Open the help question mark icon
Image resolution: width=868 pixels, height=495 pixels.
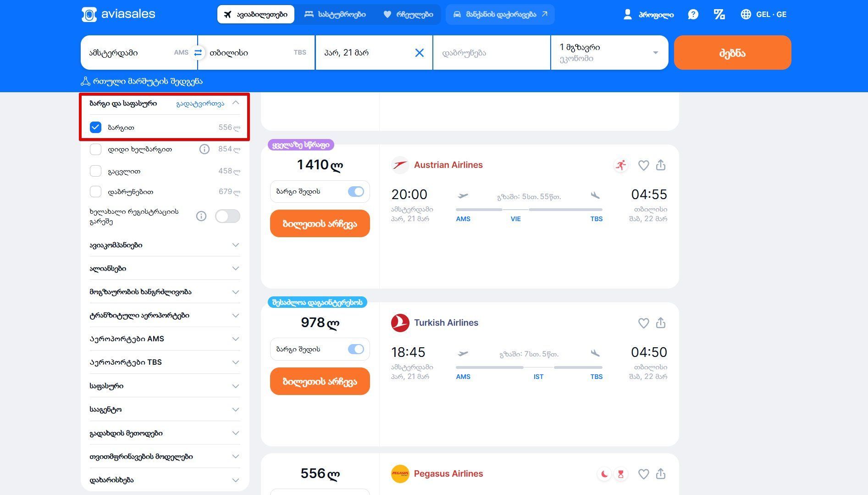point(693,14)
